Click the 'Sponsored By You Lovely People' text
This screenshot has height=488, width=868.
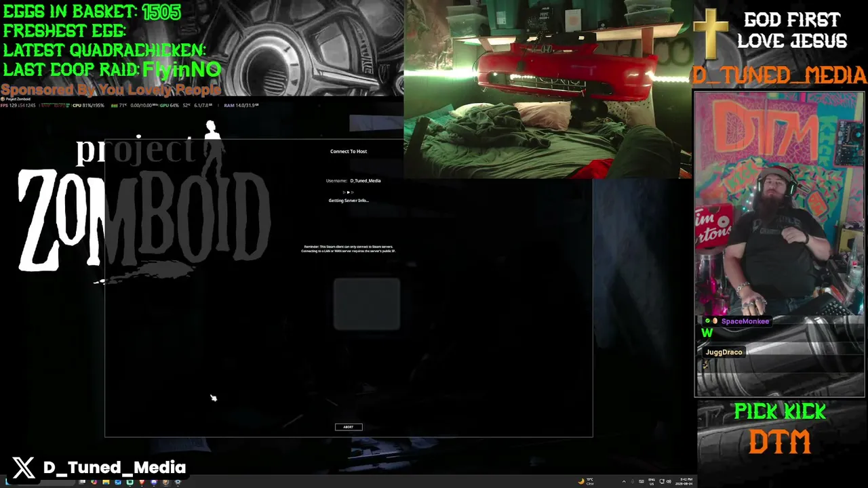[x=111, y=90]
